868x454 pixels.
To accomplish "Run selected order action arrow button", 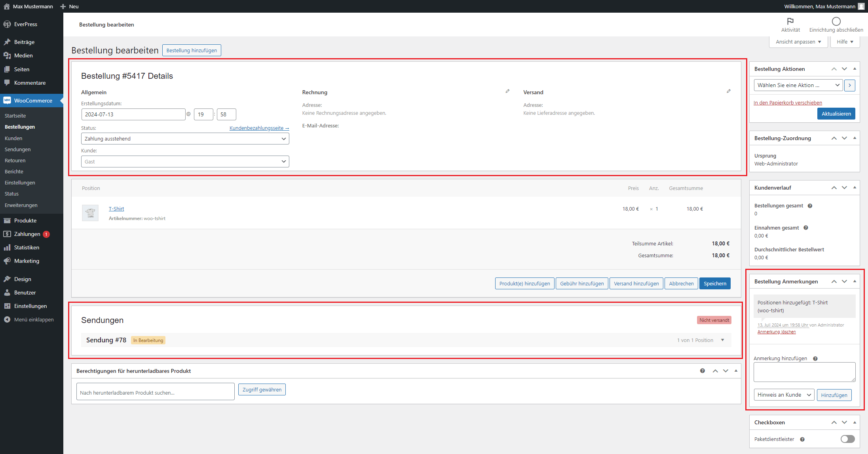I will coord(849,85).
